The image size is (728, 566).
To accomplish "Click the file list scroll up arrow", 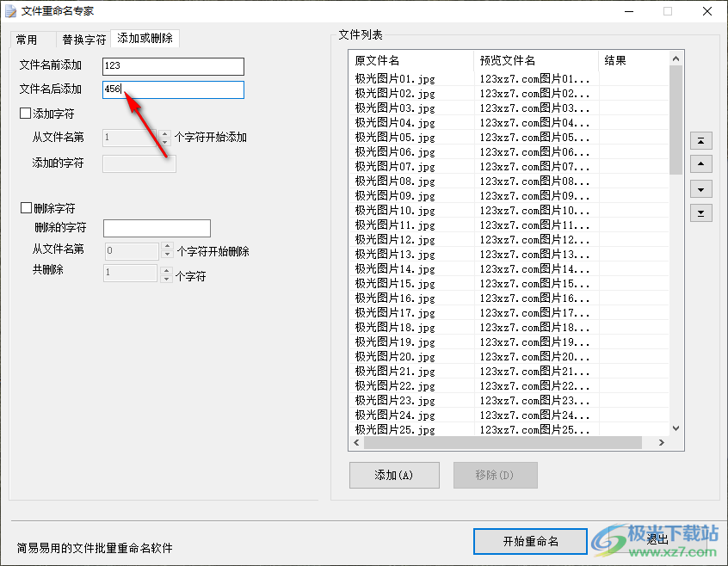I will pos(676,58).
